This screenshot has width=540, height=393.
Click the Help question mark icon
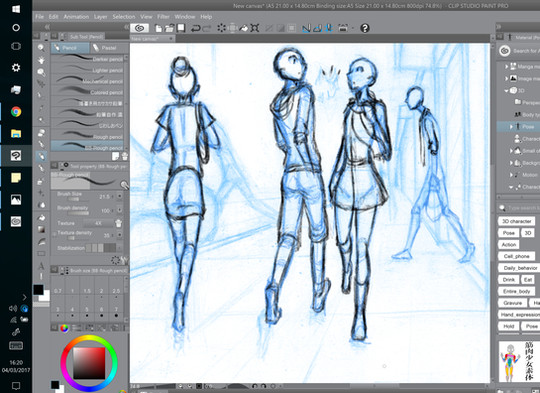point(364,28)
